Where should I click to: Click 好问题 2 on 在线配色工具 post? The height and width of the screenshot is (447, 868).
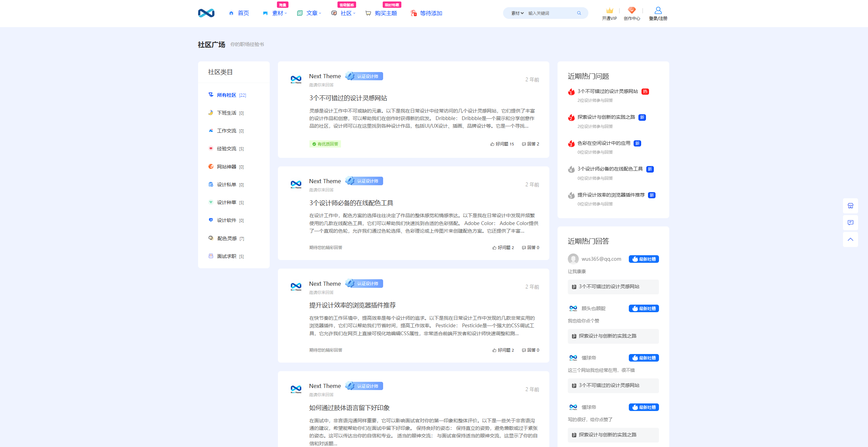(x=503, y=248)
